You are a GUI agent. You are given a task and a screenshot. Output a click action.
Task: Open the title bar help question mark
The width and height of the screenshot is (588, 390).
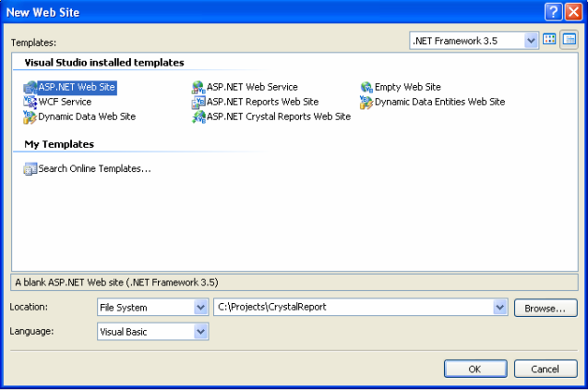[554, 12]
